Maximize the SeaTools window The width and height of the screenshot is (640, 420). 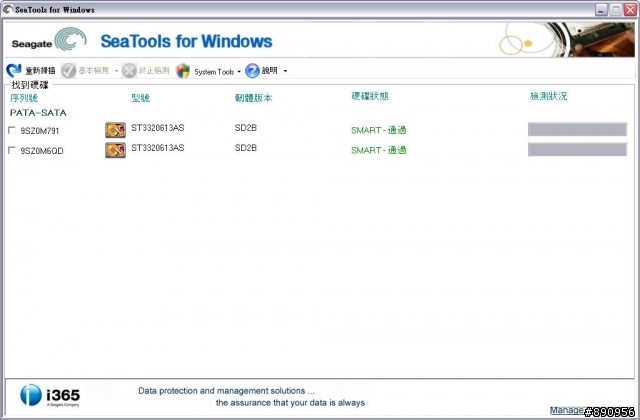(x=616, y=10)
